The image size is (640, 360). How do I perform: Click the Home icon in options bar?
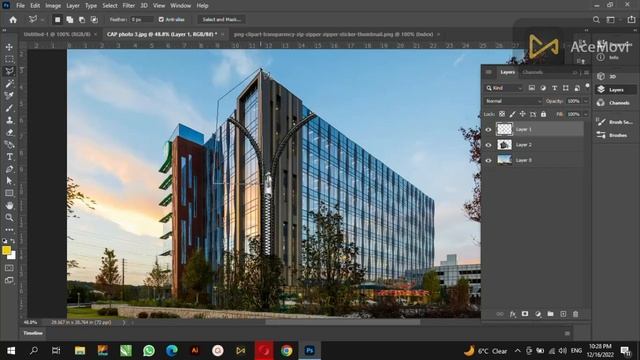(x=13, y=20)
